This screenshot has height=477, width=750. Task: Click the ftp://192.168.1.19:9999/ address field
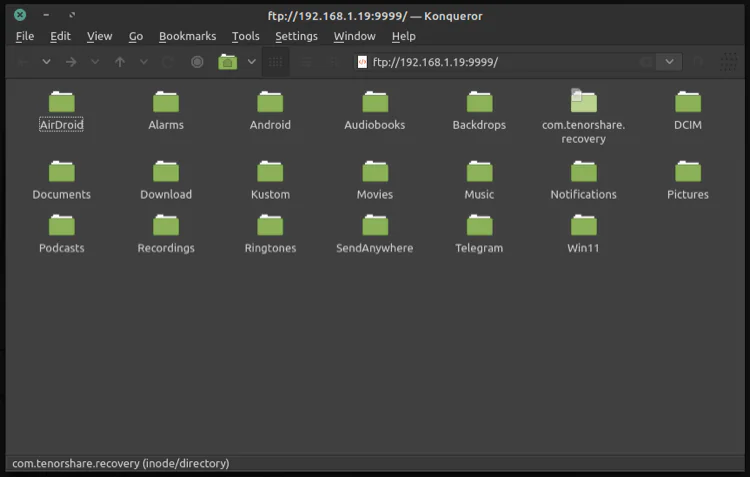[x=505, y=62]
